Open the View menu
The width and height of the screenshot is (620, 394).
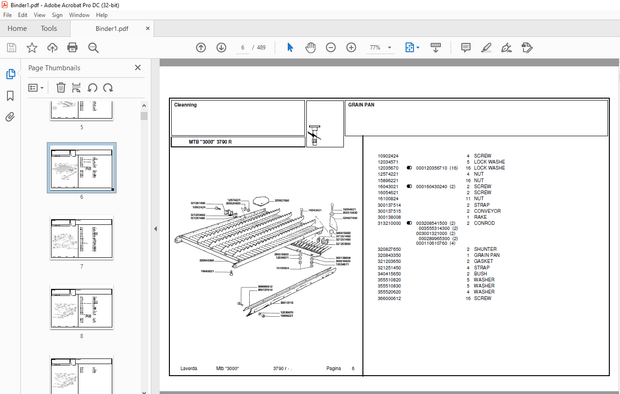click(x=40, y=15)
